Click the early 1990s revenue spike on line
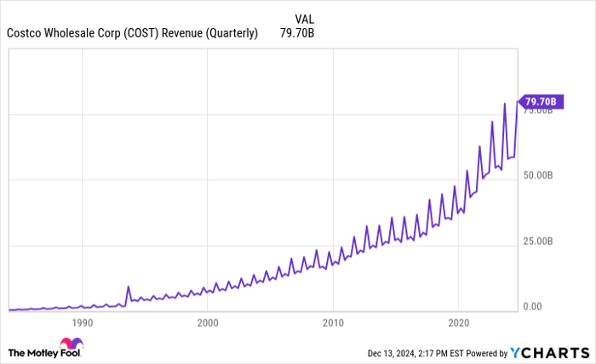596x364 pixels. [128, 287]
